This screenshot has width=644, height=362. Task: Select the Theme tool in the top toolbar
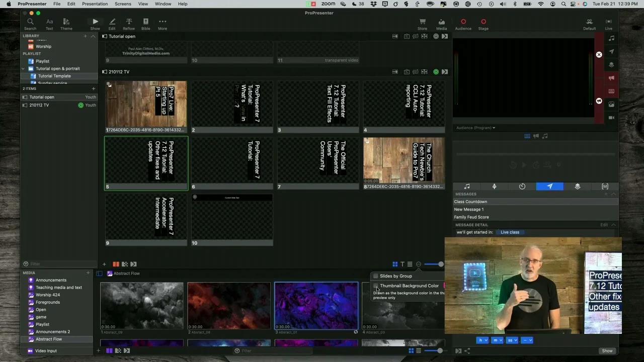[x=66, y=23]
